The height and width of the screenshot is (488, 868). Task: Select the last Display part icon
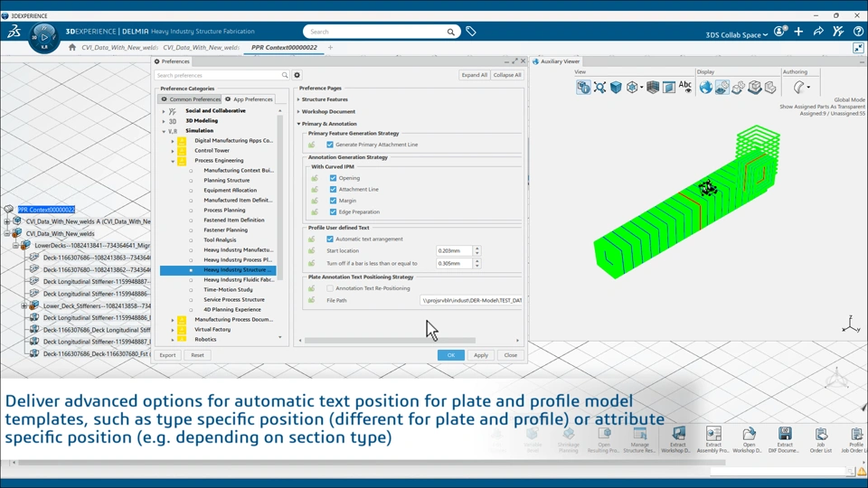point(770,88)
